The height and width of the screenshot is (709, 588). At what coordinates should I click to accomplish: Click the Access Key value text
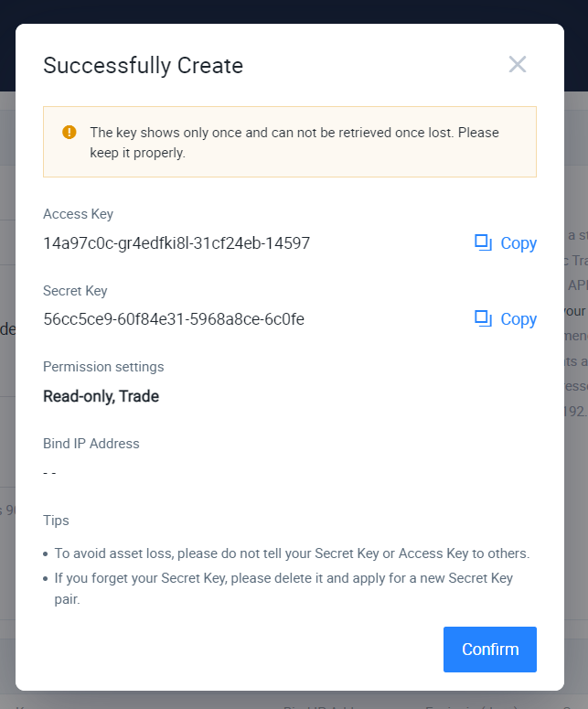176,243
